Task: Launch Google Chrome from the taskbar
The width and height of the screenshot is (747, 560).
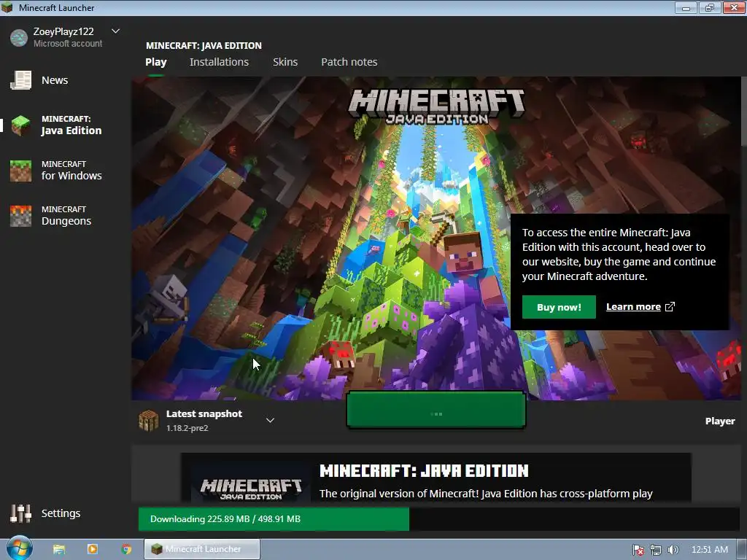Action: 126,549
